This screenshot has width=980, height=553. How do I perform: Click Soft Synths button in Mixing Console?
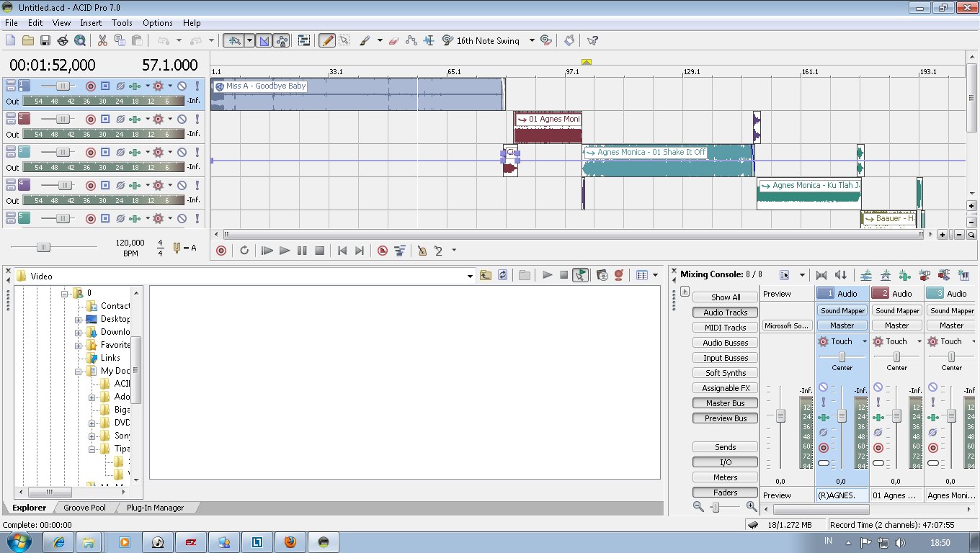click(726, 373)
